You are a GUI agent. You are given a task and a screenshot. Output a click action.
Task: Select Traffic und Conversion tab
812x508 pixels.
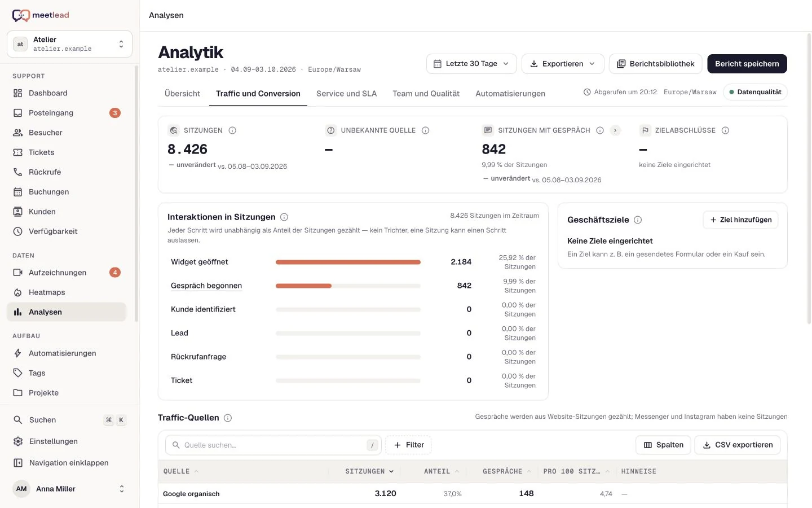tap(258, 94)
